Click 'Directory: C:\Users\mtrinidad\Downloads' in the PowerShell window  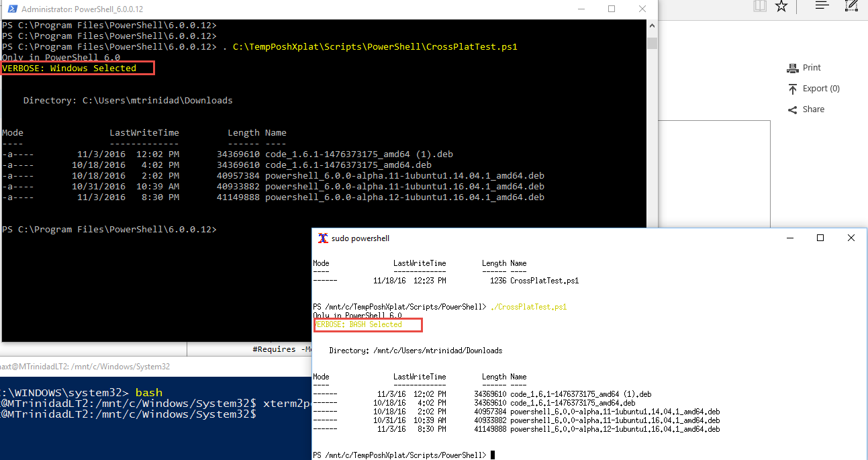pyautogui.click(x=128, y=101)
